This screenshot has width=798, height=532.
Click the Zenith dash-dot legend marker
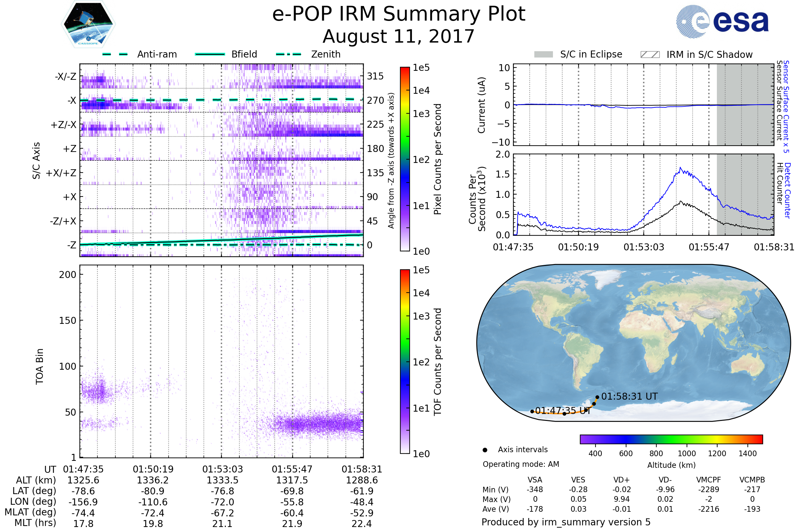[x=289, y=54]
